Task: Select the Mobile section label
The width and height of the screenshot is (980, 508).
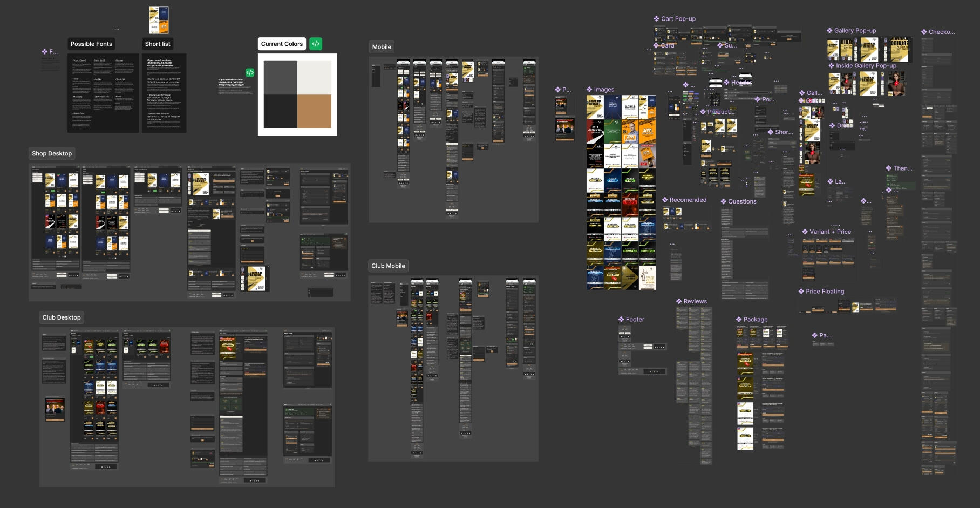Action: point(382,47)
